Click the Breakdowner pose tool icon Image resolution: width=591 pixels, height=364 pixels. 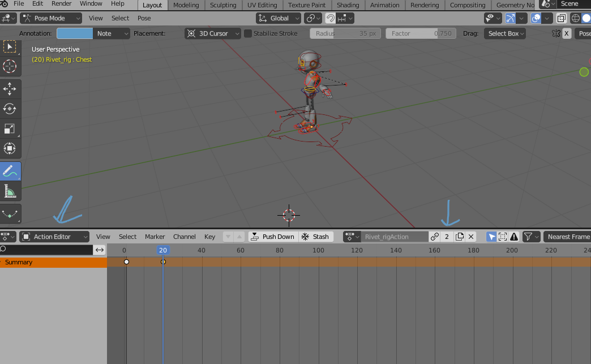pyautogui.click(x=10, y=213)
